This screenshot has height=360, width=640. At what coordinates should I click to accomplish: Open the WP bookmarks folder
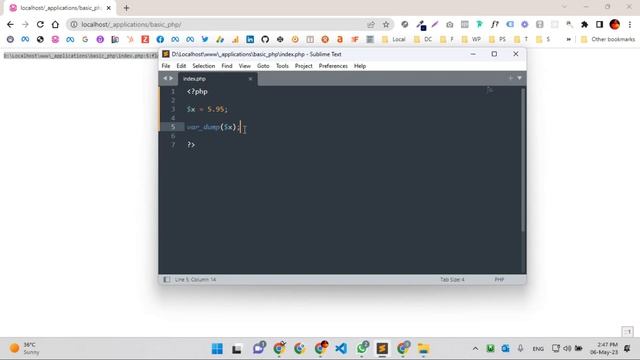tap(471, 39)
